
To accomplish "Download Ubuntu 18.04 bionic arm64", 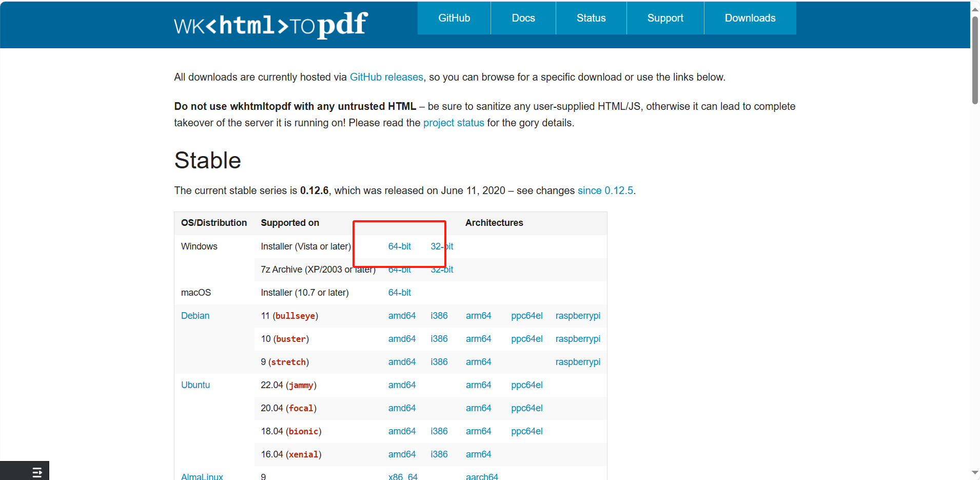I will (478, 431).
